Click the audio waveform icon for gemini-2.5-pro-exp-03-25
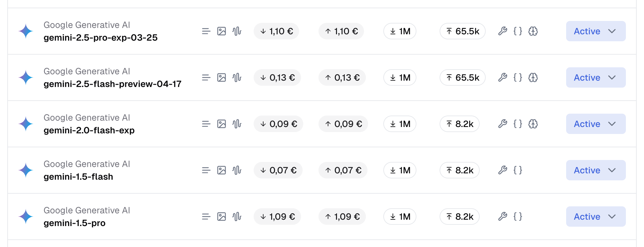This screenshot has height=247, width=644. click(x=237, y=31)
